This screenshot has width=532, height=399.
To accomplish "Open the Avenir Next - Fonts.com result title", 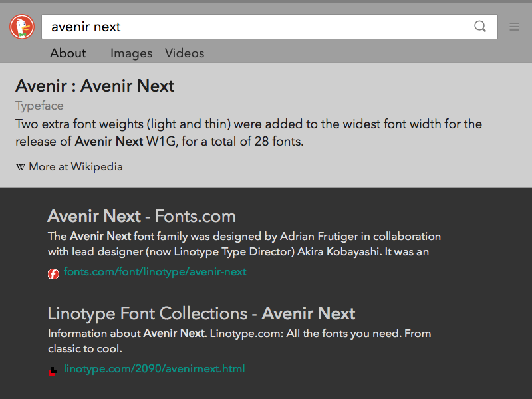I will click(142, 216).
